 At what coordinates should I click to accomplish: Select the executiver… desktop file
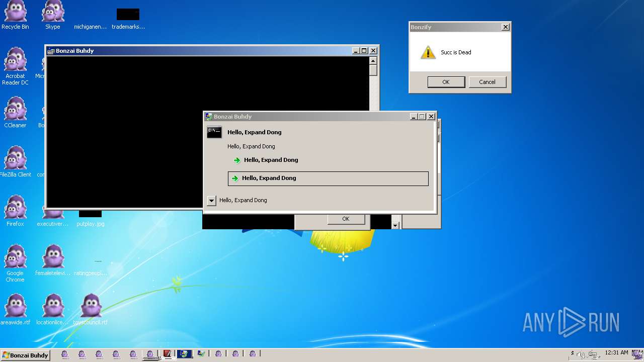[53, 219]
